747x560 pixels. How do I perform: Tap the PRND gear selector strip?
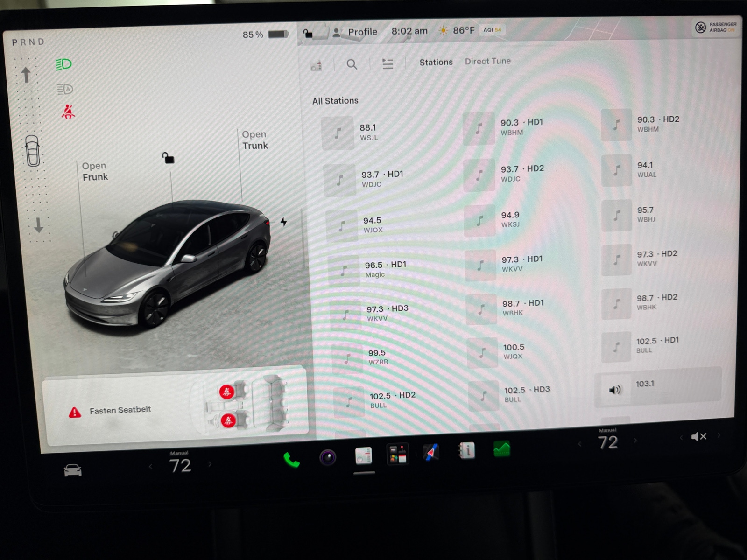tap(28, 42)
